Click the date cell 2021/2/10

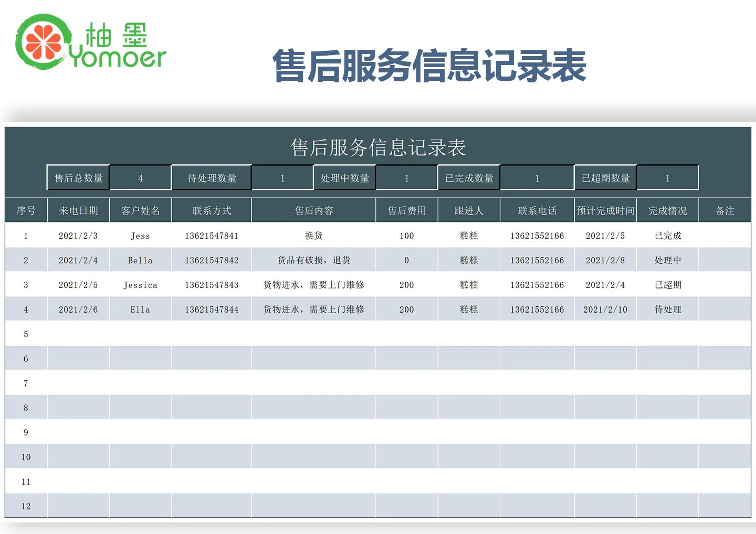pyautogui.click(x=605, y=309)
